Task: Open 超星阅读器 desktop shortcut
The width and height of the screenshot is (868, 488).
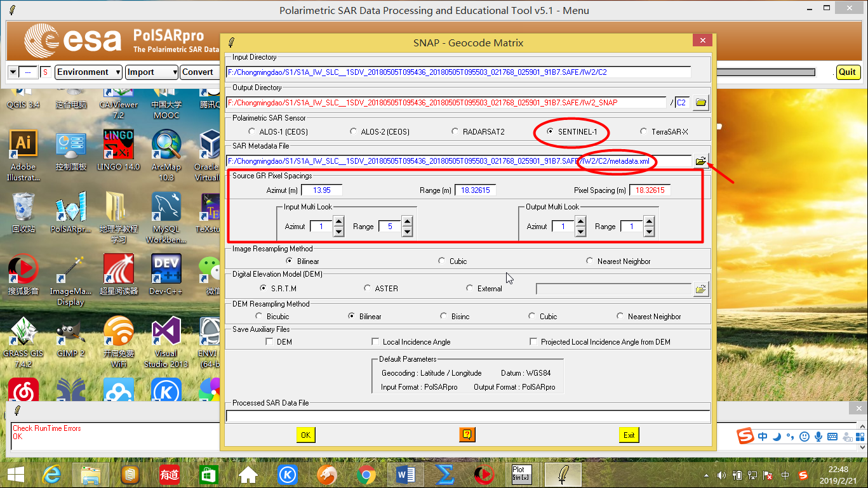Action: tap(118, 275)
